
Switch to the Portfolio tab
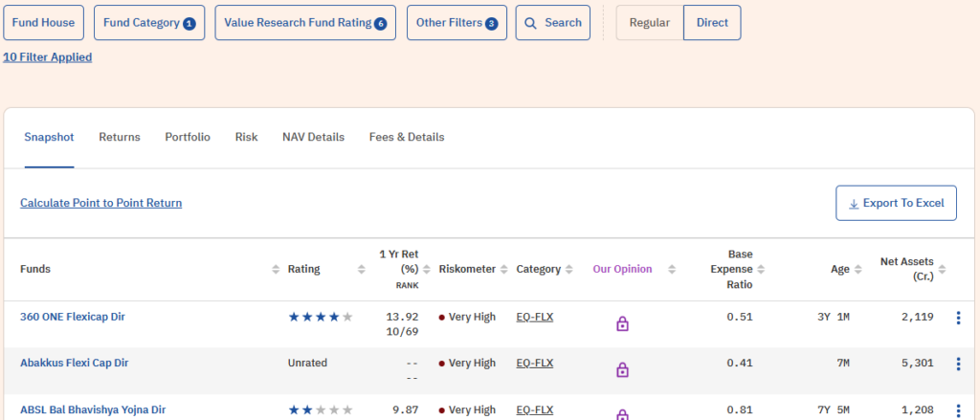(188, 137)
